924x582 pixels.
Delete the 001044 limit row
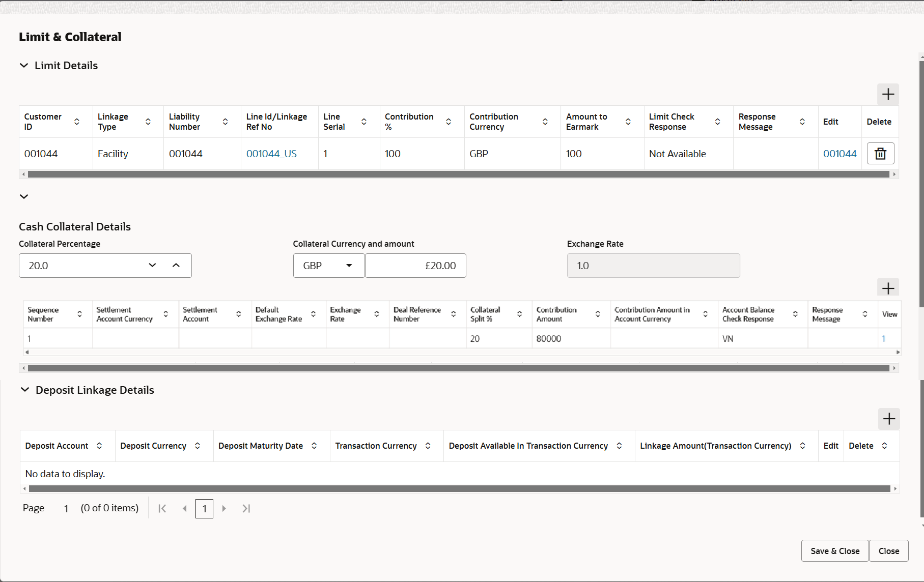point(880,154)
